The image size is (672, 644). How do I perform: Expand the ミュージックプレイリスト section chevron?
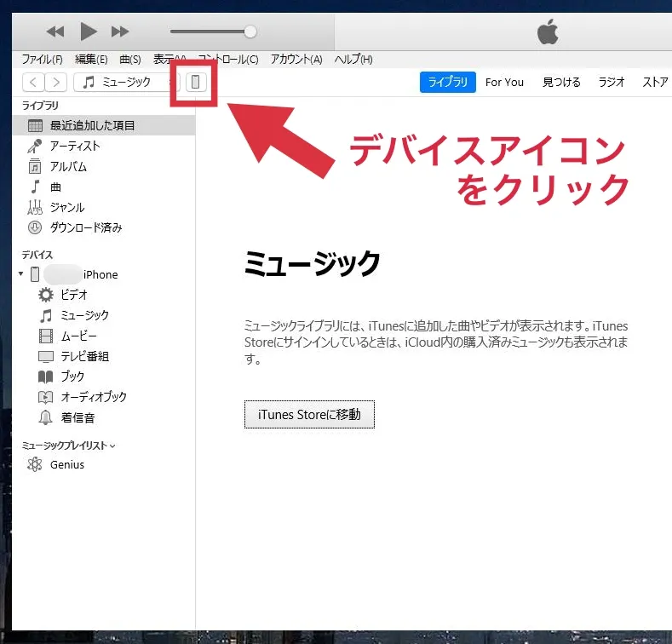112,446
